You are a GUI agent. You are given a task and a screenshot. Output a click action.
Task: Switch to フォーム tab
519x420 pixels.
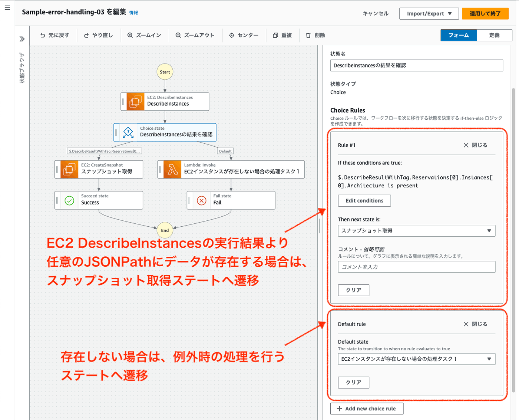coord(459,35)
